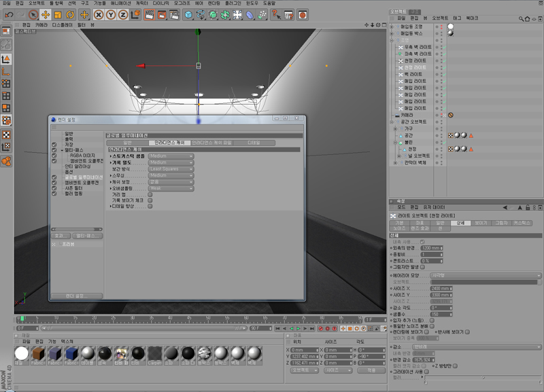Switch to the 디테일 tab in render settings

(x=254, y=143)
